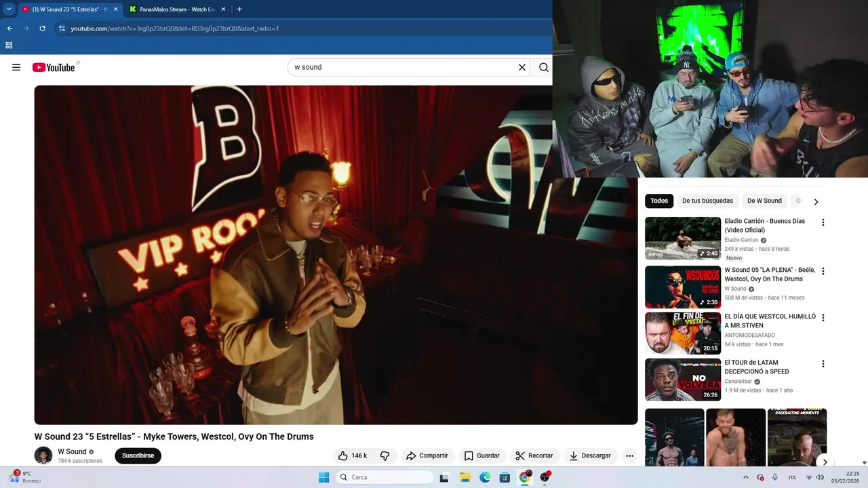
Task: Click the Windows taskbar Cerca search box
Action: click(x=384, y=477)
